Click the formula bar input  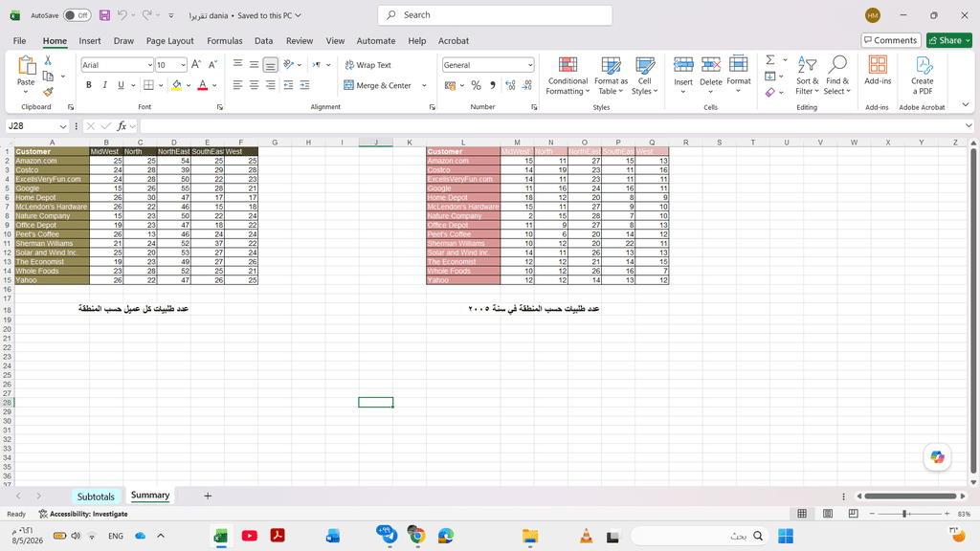click(551, 126)
